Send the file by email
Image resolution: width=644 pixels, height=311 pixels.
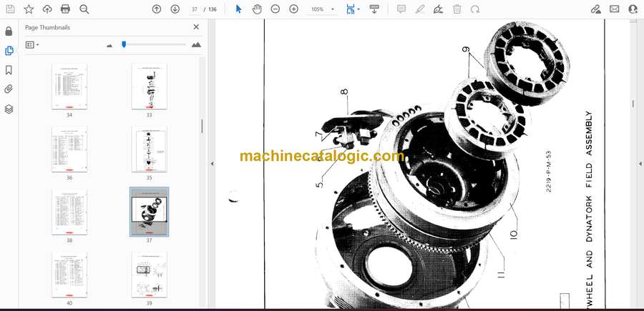pos(614,9)
